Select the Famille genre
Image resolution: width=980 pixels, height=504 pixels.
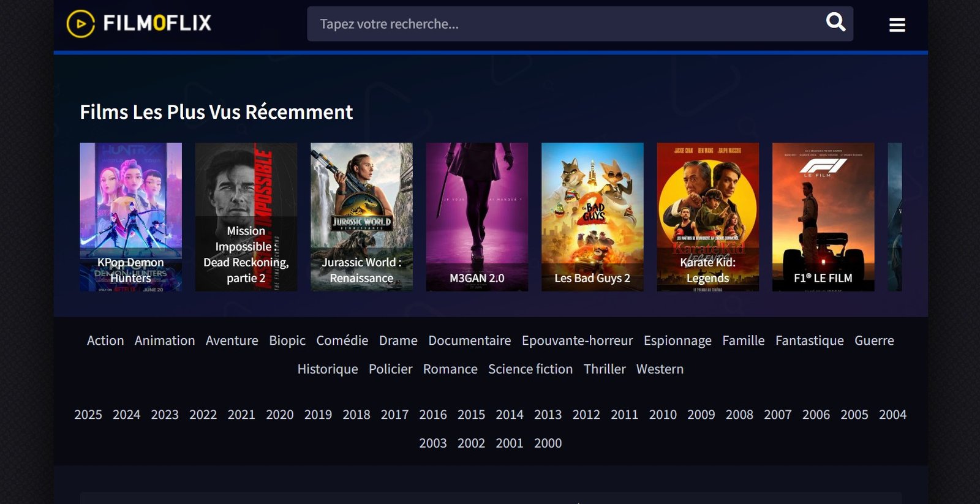pyautogui.click(x=744, y=340)
